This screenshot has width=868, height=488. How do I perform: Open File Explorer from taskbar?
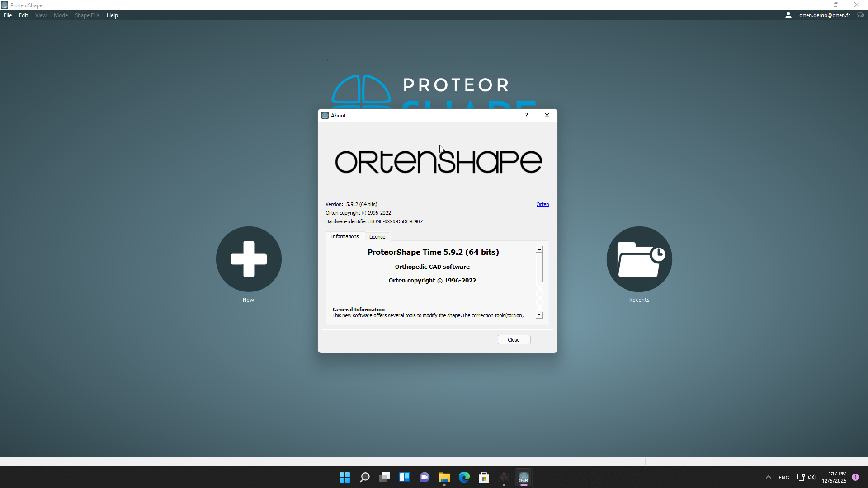pos(444,478)
